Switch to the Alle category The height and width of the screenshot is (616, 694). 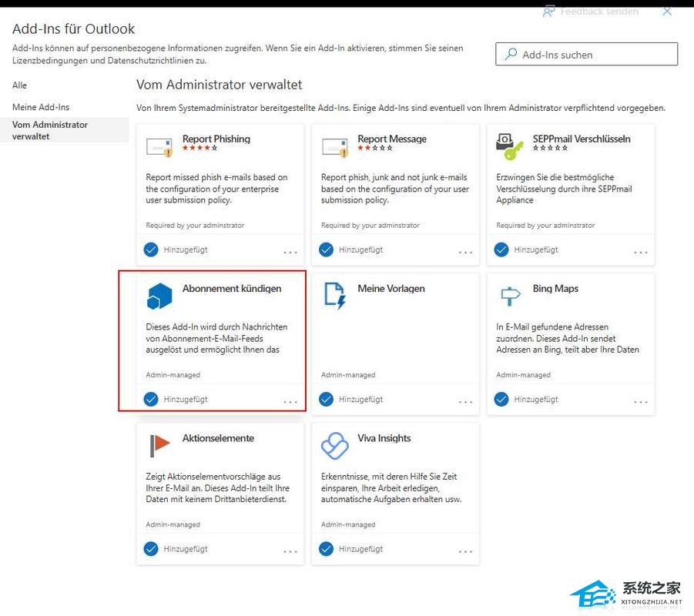pos(20,85)
